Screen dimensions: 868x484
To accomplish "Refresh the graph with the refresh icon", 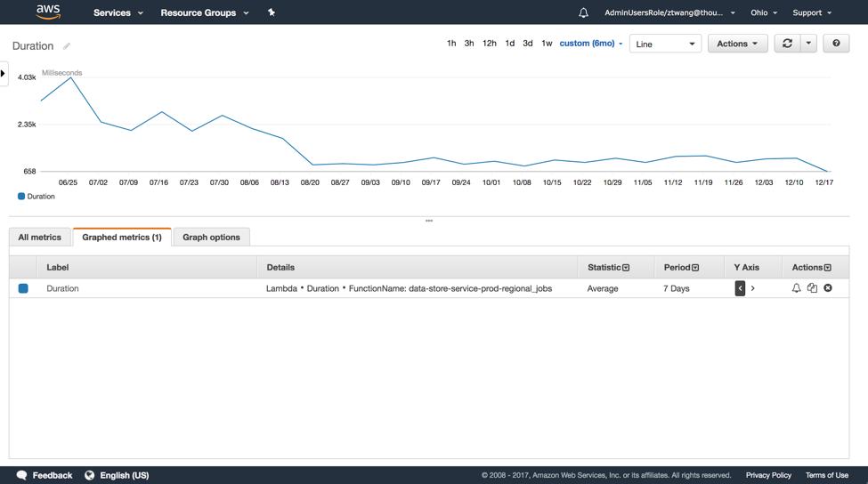I will tap(787, 44).
